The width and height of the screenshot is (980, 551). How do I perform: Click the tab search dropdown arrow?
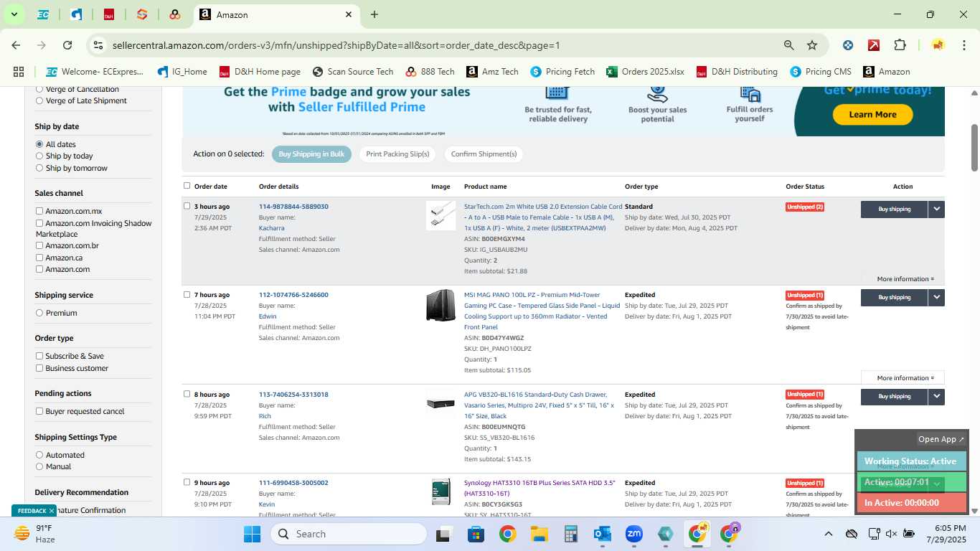14,14
